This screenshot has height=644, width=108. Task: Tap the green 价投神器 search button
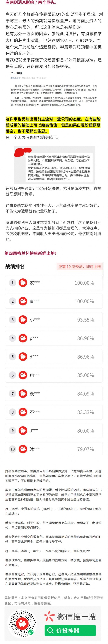70,631
